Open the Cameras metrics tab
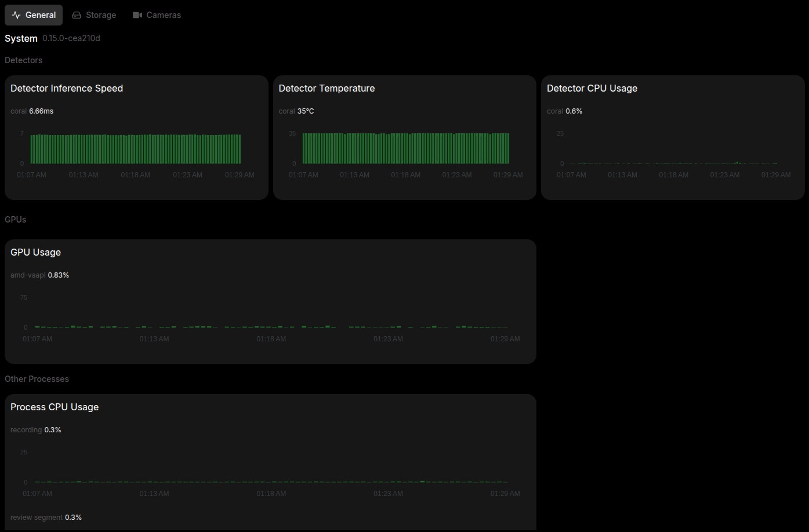809x532 pixels. (163, 15)
